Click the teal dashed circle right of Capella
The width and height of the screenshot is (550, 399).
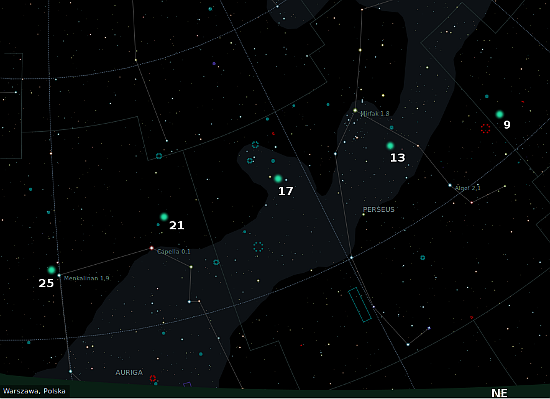[x=216, y=262]
